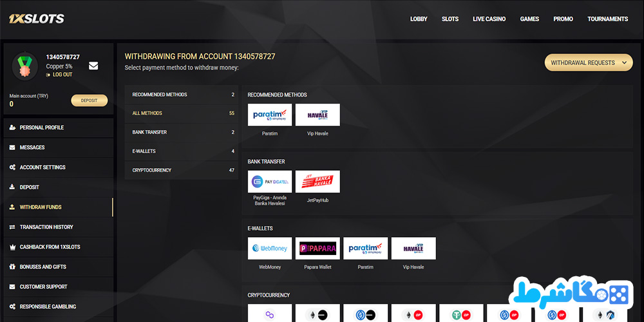Click the WebMoney label text
Viewport: 644px width, 322px height.
point(270,267)
